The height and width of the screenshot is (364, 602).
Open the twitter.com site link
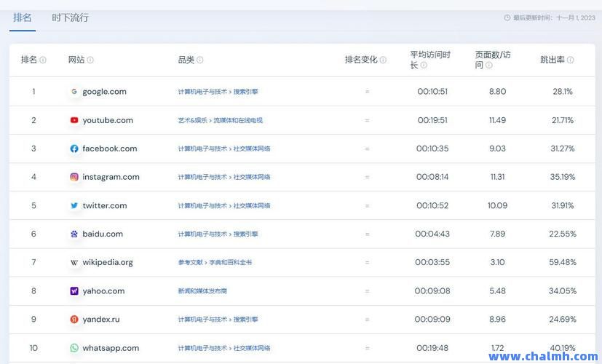coord(105,205)
